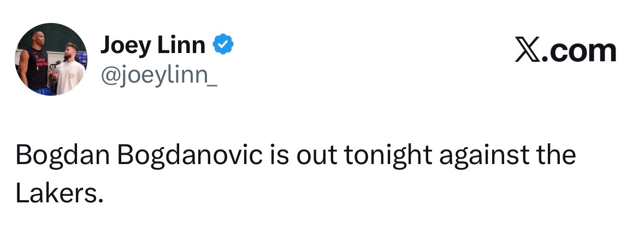
Task: Click the blue verified badge
Action: 223,46
